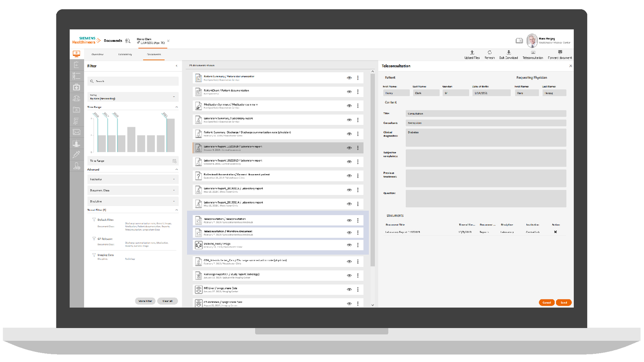
Task: Open calendar icon in Time Range field
Action: click(x=174, y=161)
